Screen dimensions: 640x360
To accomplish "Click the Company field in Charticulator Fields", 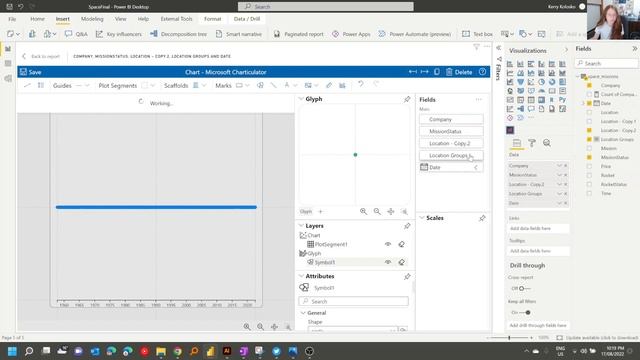I will pos(451,119).
